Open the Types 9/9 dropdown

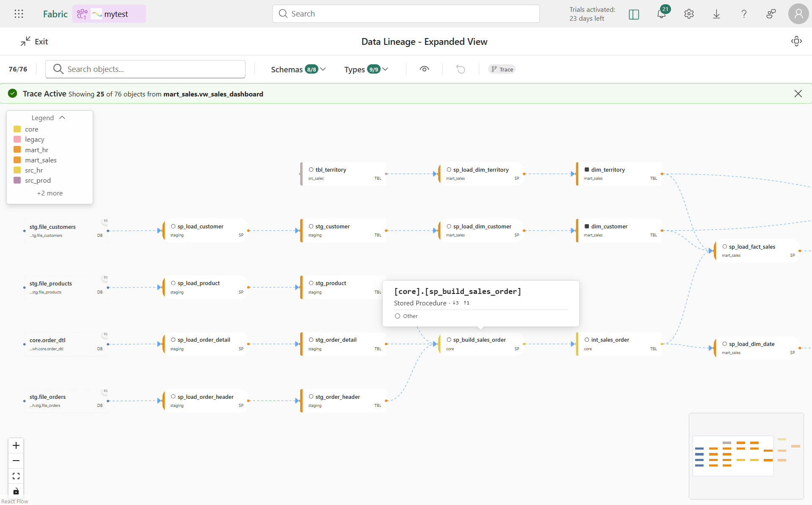click(x=366, y=69)
